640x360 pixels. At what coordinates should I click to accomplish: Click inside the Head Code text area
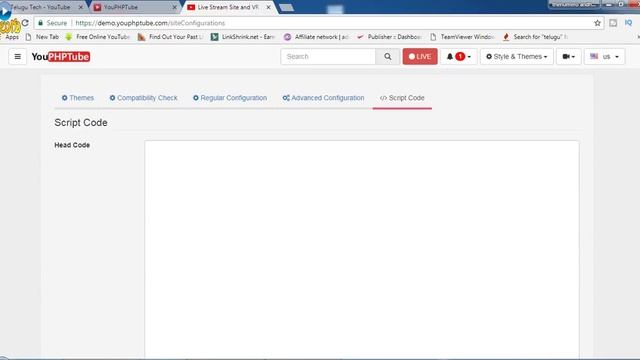point(362,250)
